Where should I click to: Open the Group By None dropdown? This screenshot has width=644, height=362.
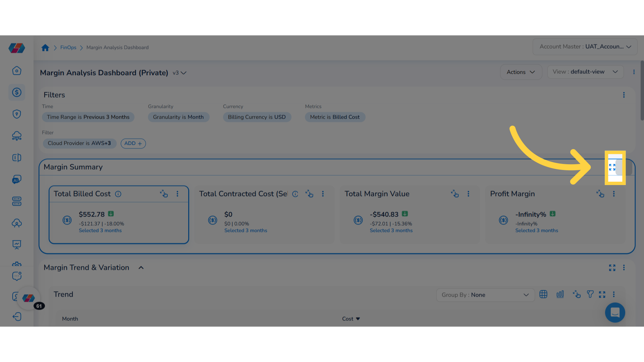tap(485, 295)
